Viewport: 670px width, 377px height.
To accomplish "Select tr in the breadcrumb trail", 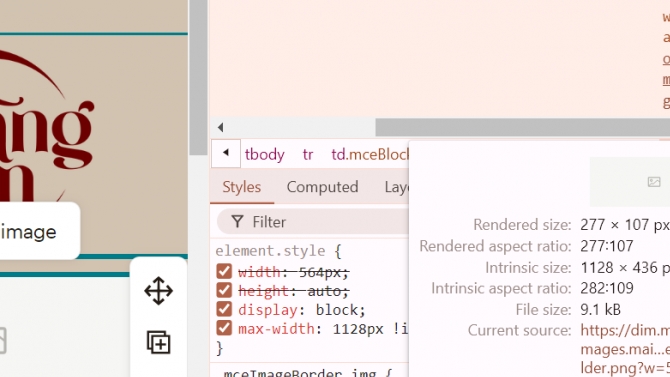I will (x=308, y=154).
